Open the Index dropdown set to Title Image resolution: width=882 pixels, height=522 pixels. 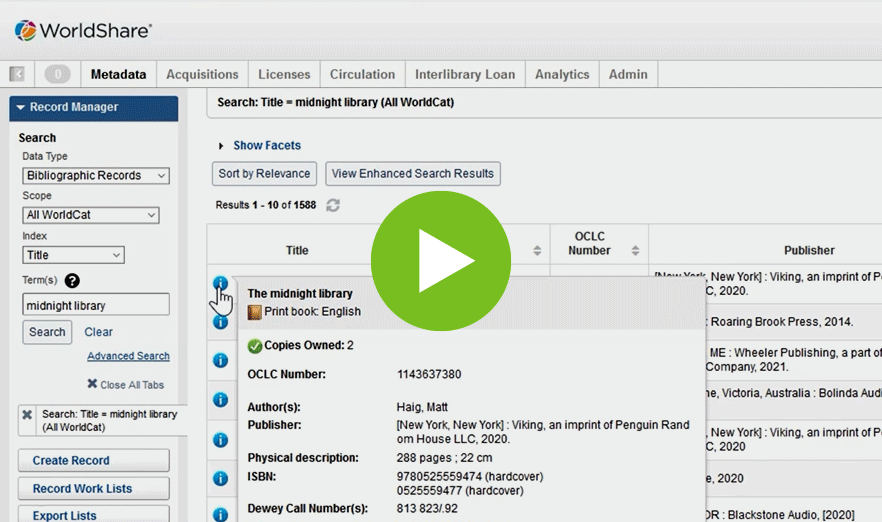(x=73, y=255)
